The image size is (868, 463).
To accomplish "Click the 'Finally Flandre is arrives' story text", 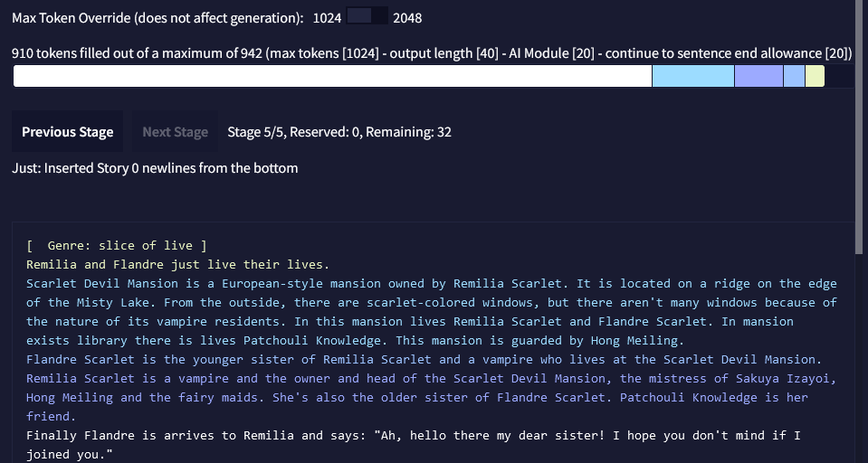I will pyautogui.click(x=414, y=445).
